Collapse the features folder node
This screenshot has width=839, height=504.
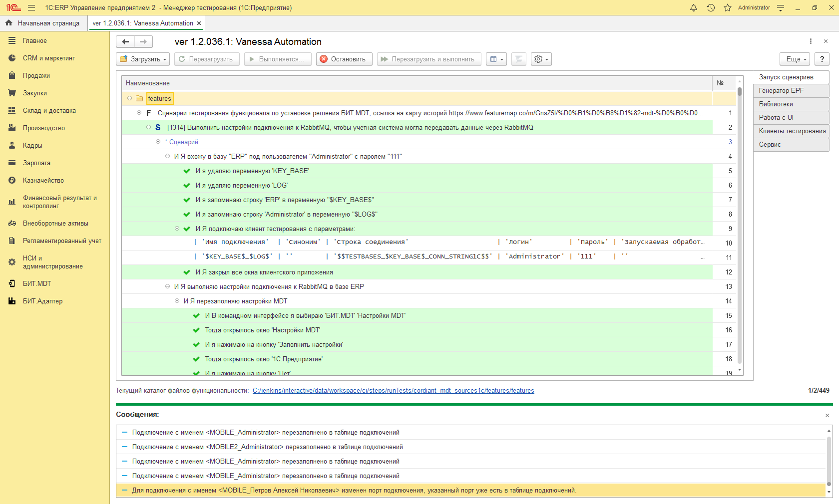tap(129, 98)
